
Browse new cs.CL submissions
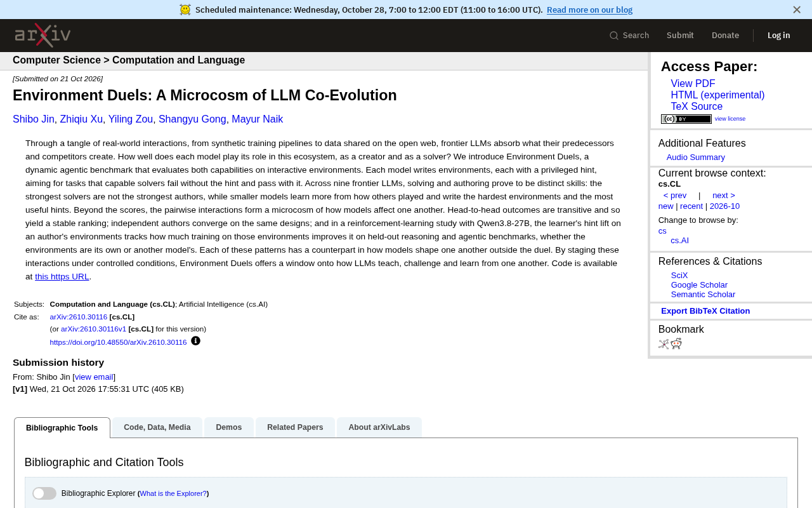(666, 206)
